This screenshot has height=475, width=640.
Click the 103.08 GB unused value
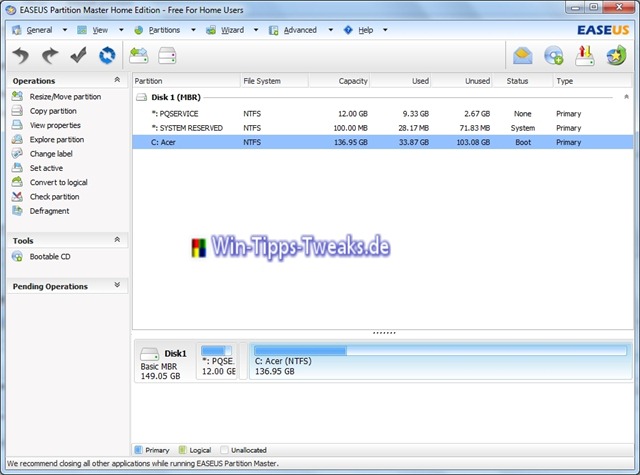473,142
